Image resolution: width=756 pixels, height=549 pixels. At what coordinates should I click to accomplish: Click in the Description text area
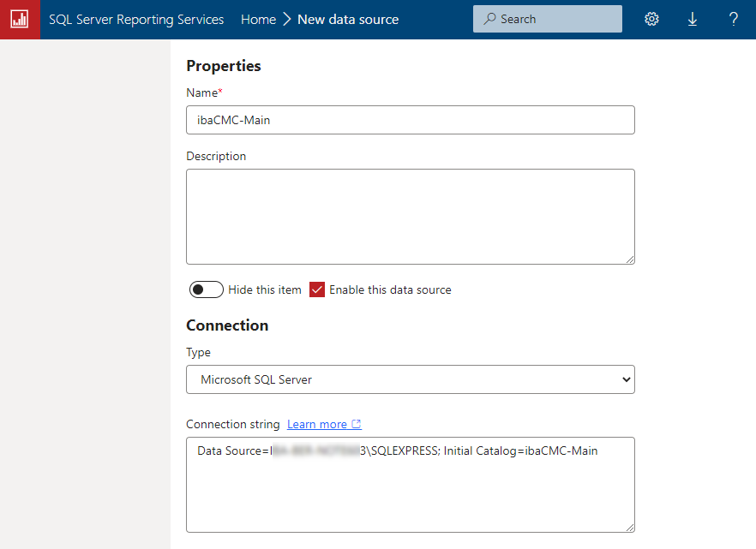(x=410, y=216)
